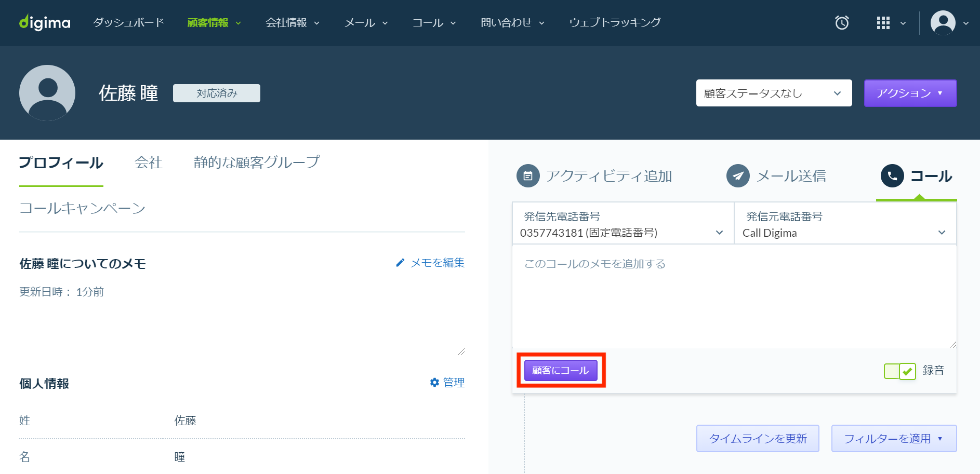980x474 pixels.
Task: Click the メモを編集 link
Action: point(436,263)
